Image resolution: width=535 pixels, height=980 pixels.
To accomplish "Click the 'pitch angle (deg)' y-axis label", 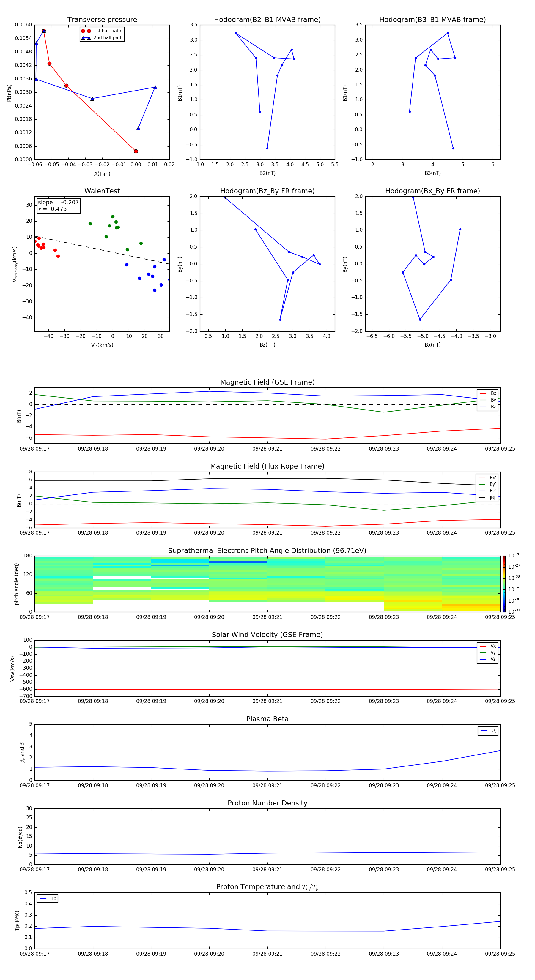I will click(16, 584).
